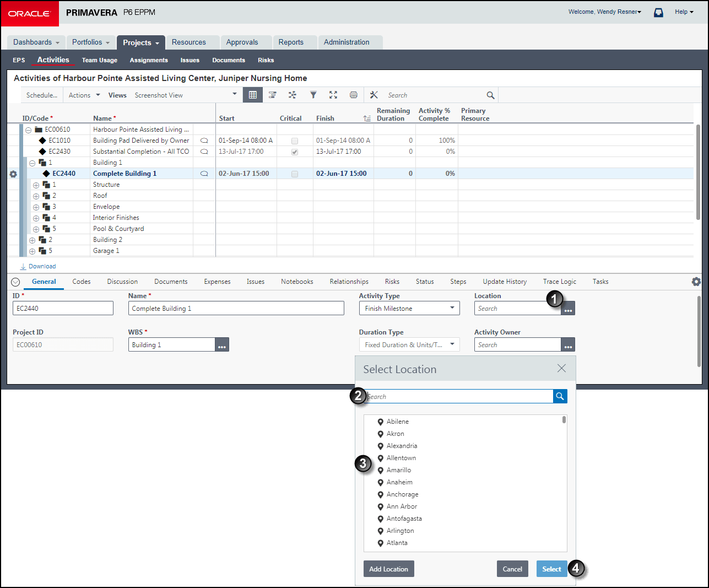Open the Portfolios dropdown arrow
709x588 pixels.
point(107,42)
